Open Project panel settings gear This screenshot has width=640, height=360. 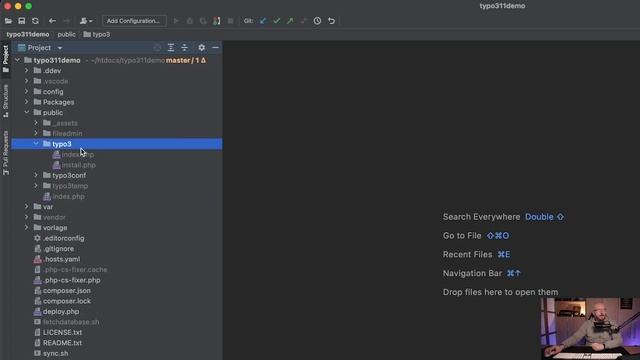coord(202,48)
